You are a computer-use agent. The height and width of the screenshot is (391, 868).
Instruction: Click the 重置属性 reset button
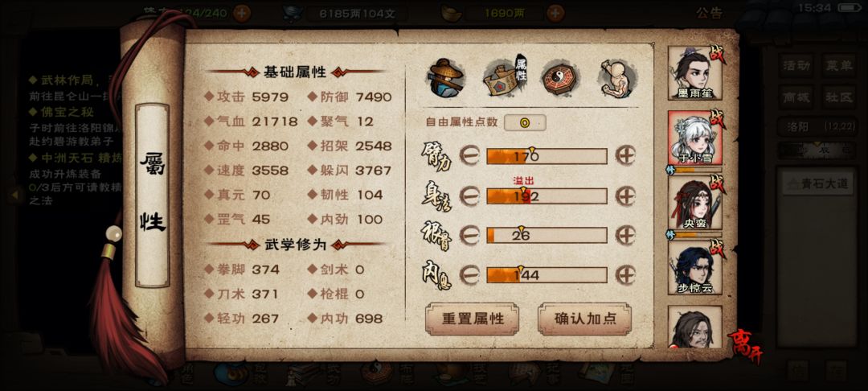473,319
